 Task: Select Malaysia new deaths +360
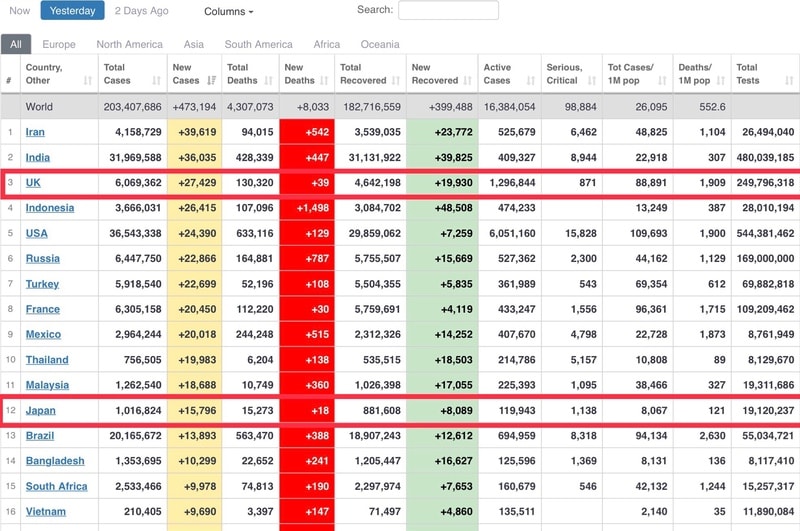[x=307, y=385]
